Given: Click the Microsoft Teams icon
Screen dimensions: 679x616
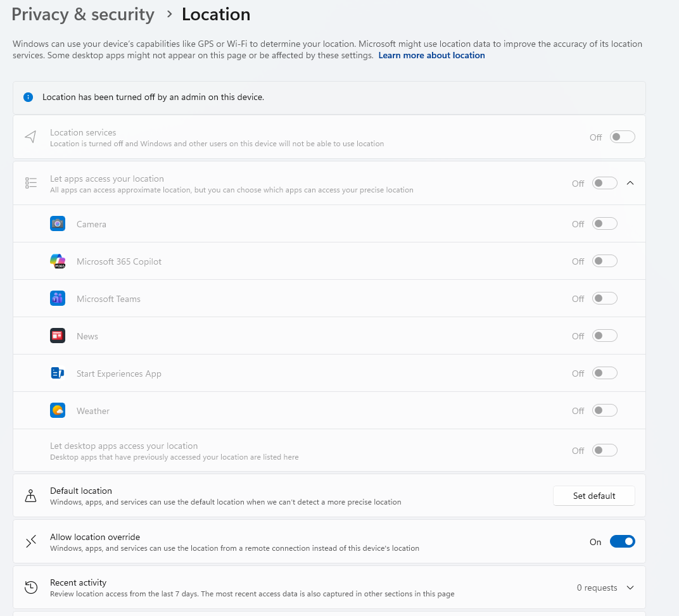Looking at the screenshot, I should pos(58,298).
